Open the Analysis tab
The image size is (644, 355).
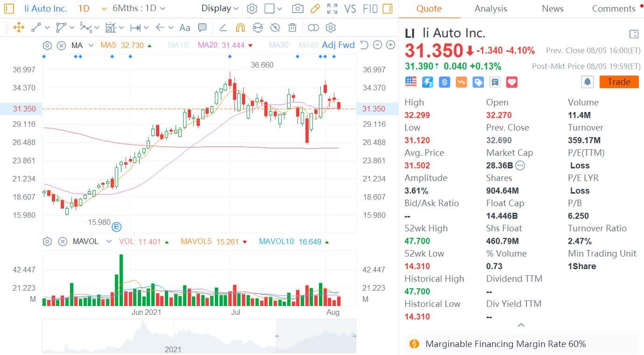[490, 8]
